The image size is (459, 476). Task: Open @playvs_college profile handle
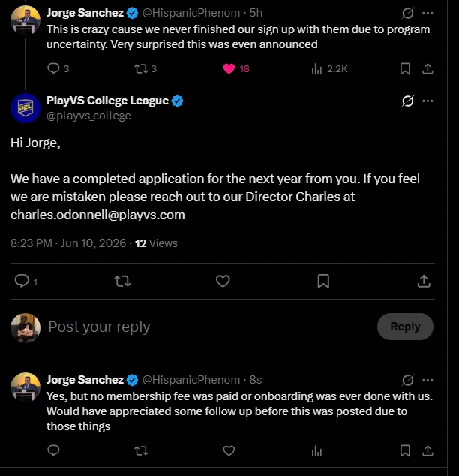click(88, 116)
